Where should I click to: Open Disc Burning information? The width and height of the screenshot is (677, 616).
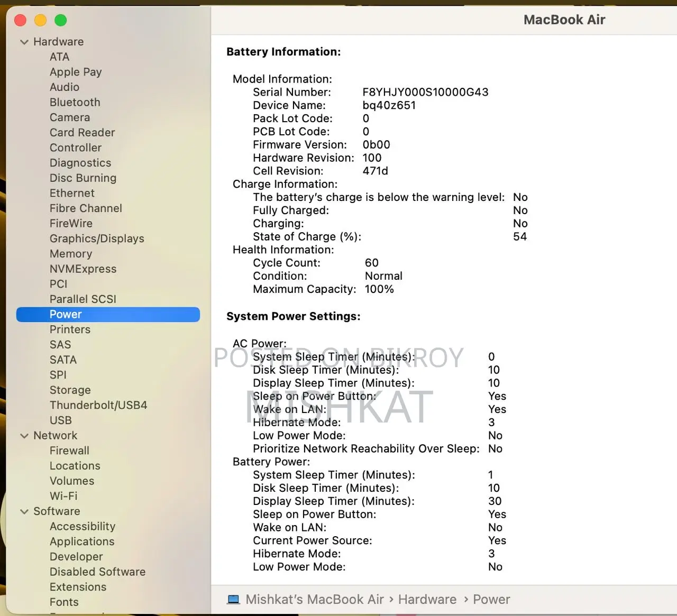pos(83,178)
